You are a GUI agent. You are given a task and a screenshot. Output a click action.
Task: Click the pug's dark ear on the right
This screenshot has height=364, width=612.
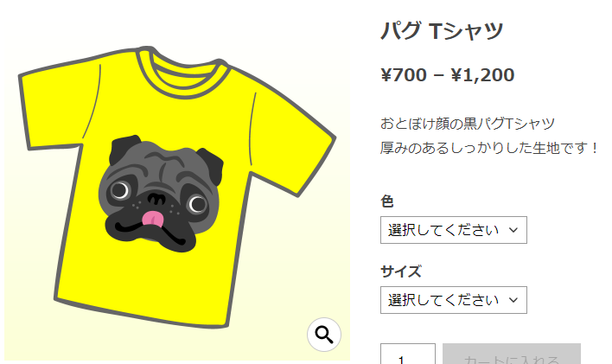(210, 166)
